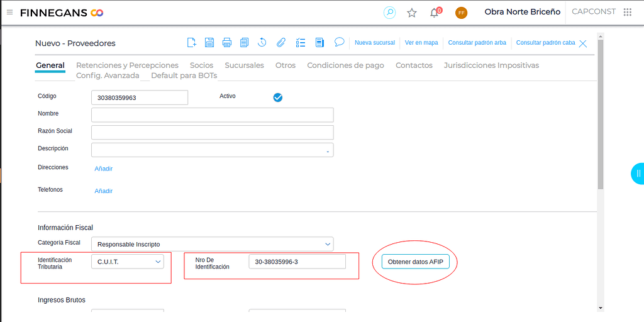This screenshot has height=322, width=644.
Task: Click the Nueva sucursal link
Action: [x=375, y=43]
